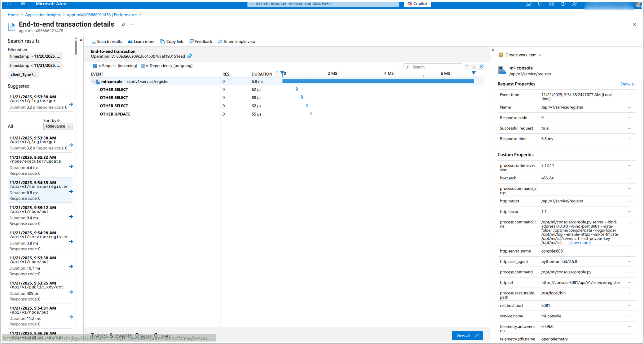644x344 pixels.
Task: Go to previous search match arrow
Action: 467,67
